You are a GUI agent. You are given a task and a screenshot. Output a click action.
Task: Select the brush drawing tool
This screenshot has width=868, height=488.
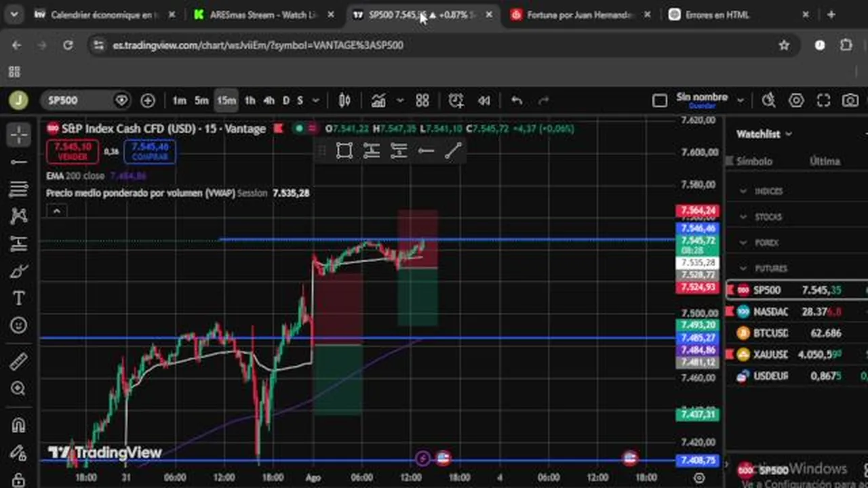[x=19, y=271]
